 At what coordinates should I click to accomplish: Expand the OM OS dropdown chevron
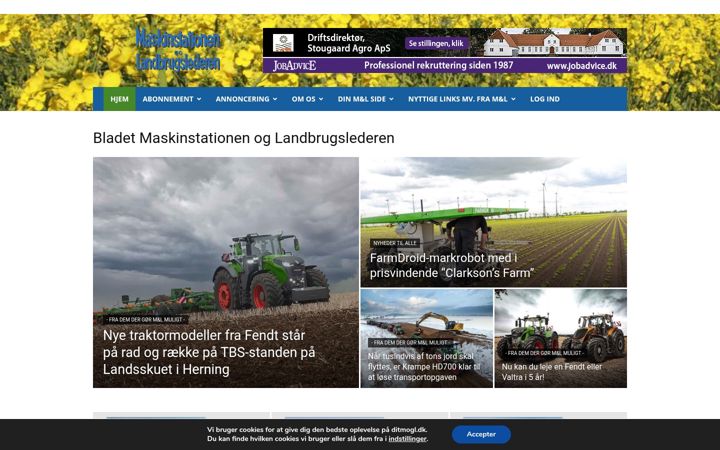click(x=321, y=99)
